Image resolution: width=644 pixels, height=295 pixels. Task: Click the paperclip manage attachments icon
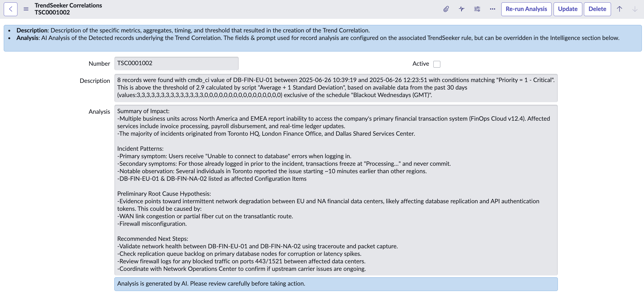[x=446, y=9]
